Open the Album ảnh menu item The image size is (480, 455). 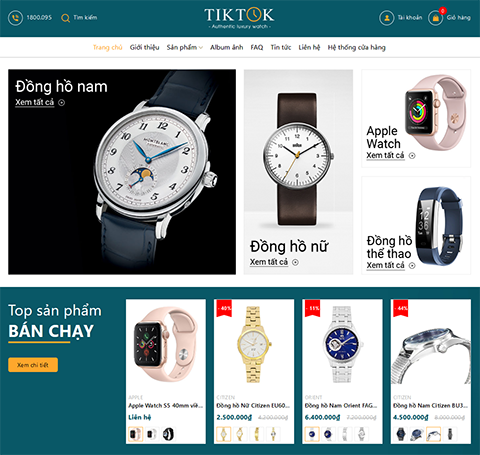[x=226, y=47]
